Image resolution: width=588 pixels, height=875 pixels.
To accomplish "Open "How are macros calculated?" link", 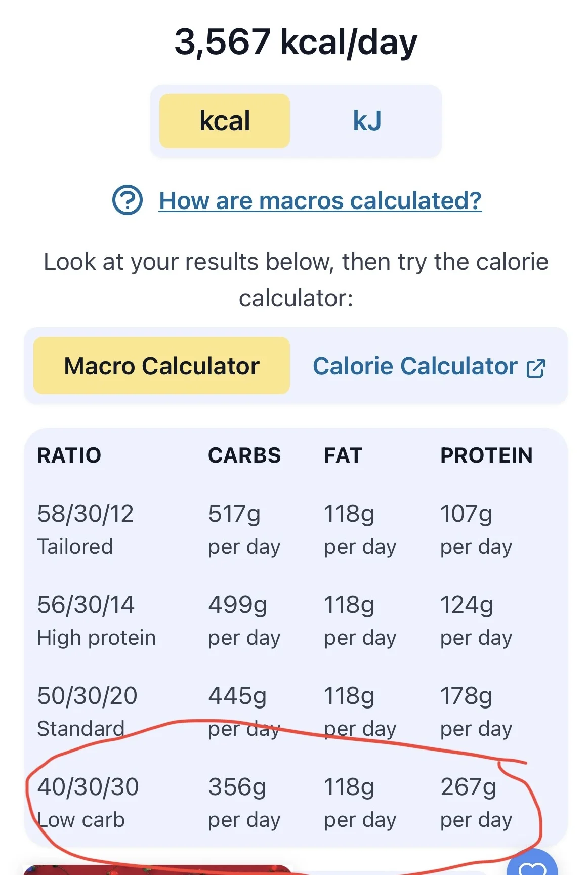I will [x=320, y=200].
